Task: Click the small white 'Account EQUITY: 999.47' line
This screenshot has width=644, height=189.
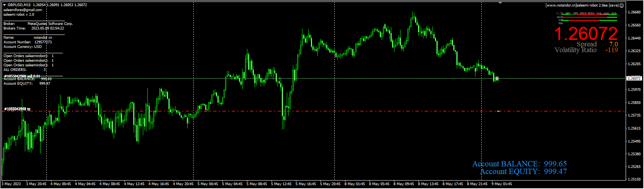Action: [27, 84]
